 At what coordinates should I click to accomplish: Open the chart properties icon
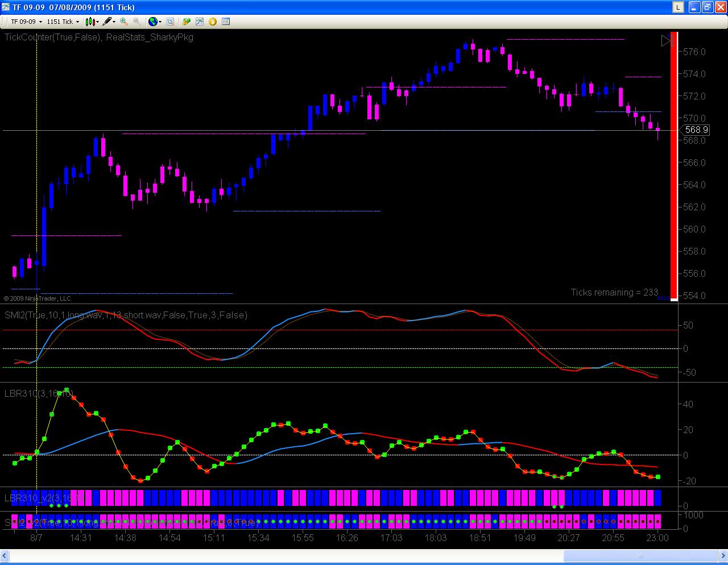click(226, 22)
